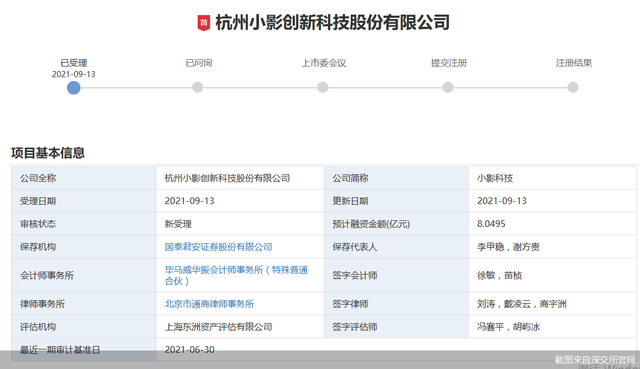Click the 预计融资金额(亿元) label cell
Image resolution: width=640 pixels, height=369 pixels.
coord(396,224)
